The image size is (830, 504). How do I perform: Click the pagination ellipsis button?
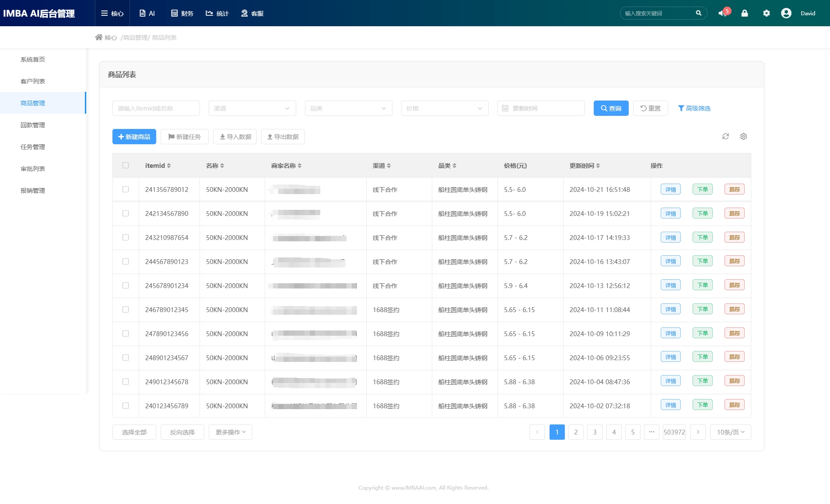coord(651,432)
